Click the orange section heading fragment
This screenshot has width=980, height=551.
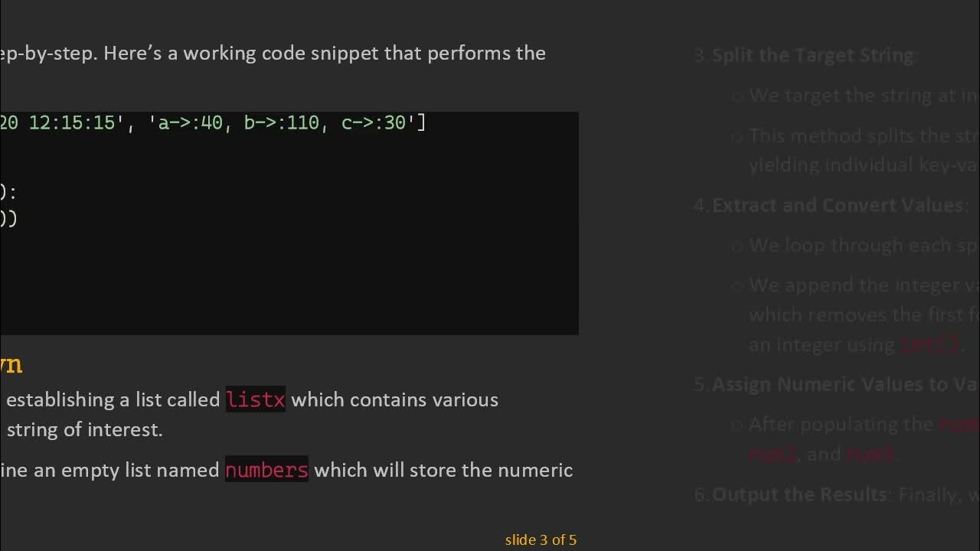click(x=11, y=364)
